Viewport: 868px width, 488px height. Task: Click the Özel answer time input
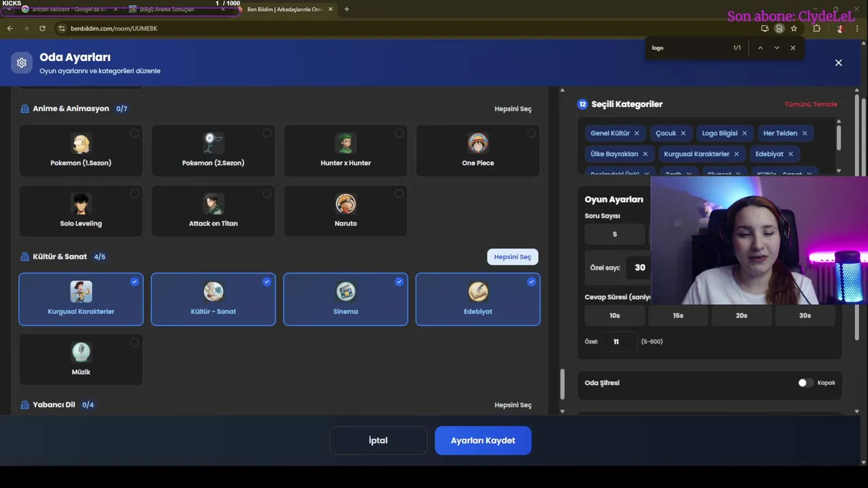tap(619, 342)
